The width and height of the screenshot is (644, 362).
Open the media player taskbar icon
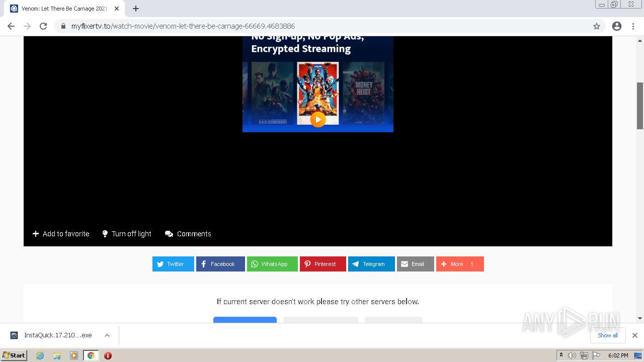tap(74, 355)
